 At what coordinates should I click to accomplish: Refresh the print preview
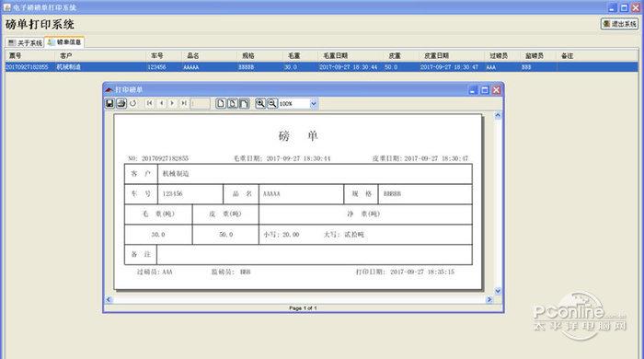tap(132, 103)
